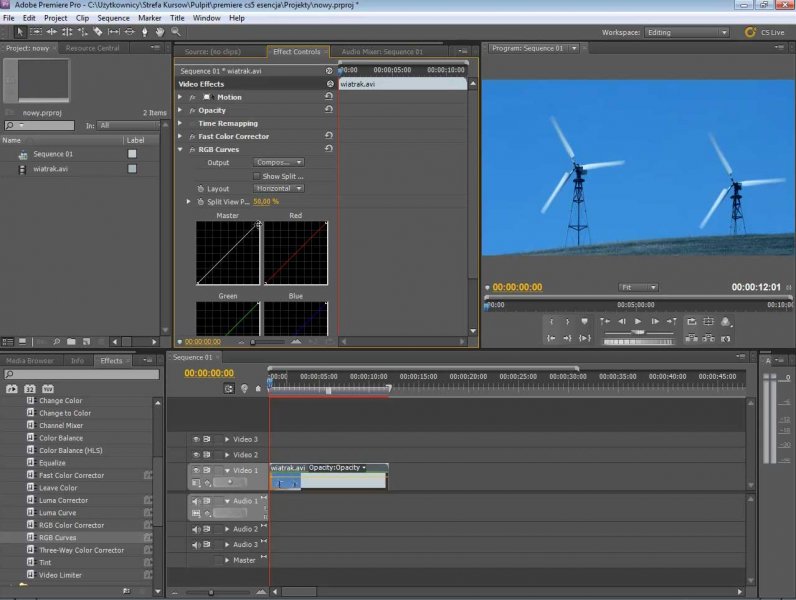This screenshot has width=796, height=600.
Task: Collapse the RGB Curves effect
Action: (x=180, y=149)
